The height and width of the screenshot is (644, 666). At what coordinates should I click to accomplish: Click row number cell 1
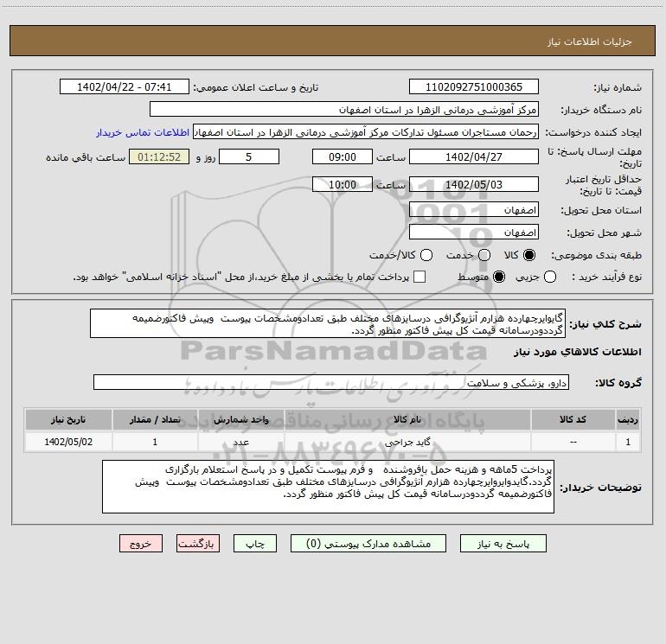point(628,442)
